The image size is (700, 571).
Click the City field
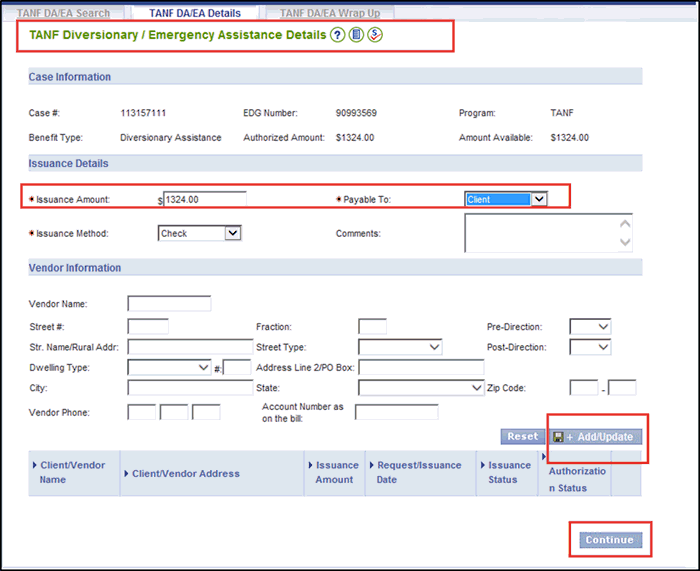click(x=190, y=388)
